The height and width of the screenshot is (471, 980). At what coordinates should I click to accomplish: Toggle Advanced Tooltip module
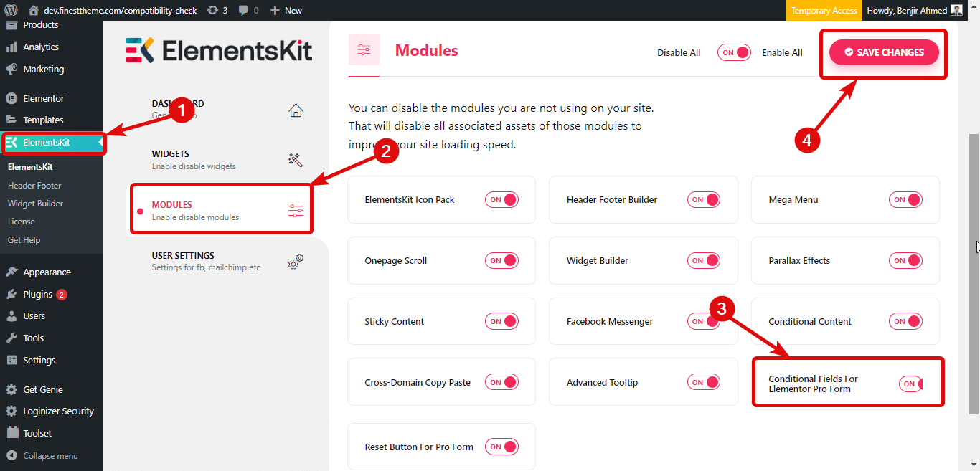click(704, 383)
